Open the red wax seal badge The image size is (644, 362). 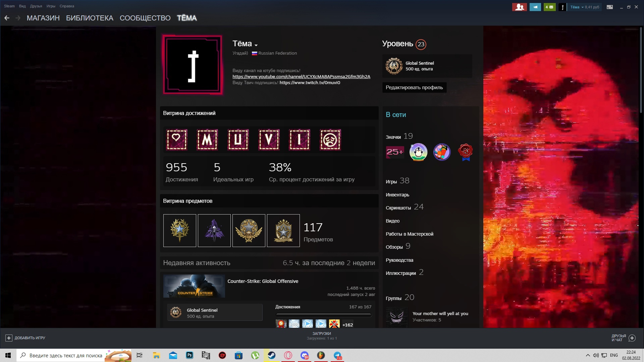(466, 152)
